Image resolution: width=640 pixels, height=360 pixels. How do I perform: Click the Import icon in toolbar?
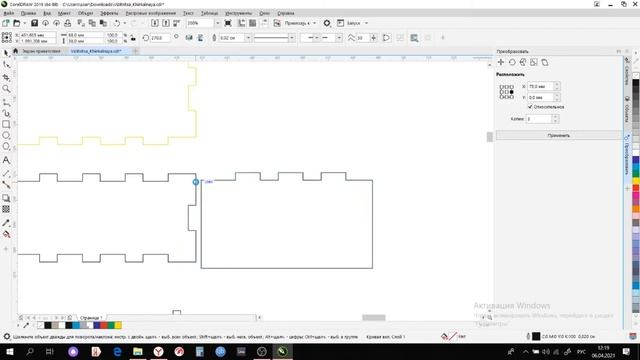click(x=155, y=23)
